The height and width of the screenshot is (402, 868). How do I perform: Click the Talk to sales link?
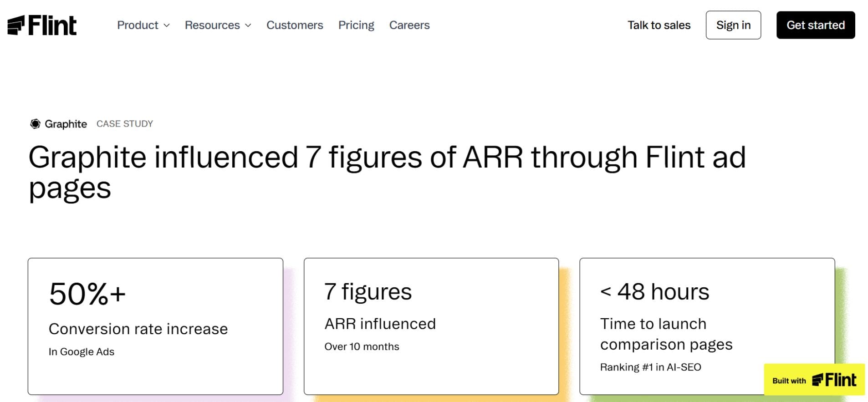[659, 25]
